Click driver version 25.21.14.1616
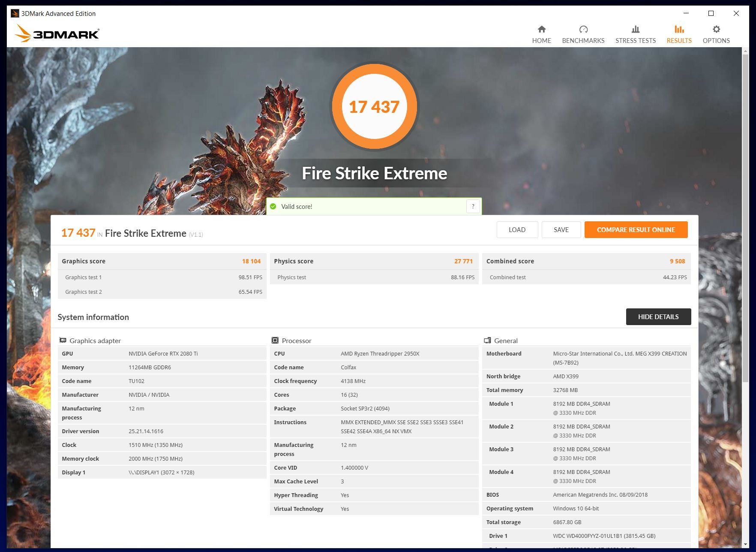756x552 pixels. coord(146,431)
